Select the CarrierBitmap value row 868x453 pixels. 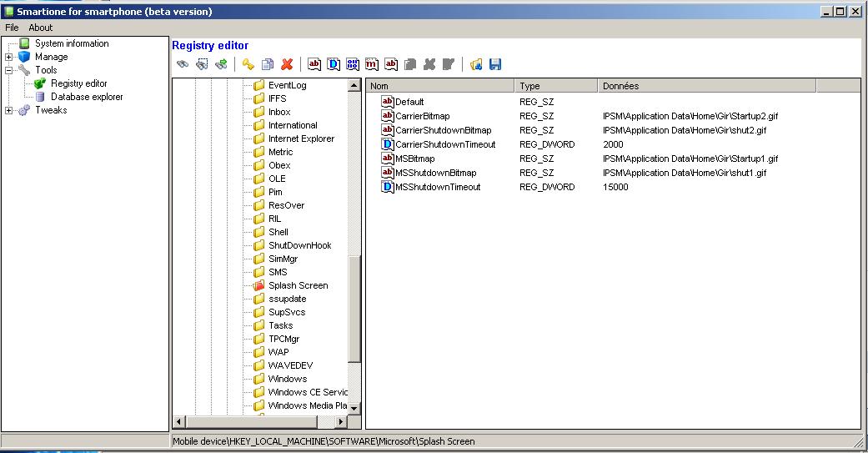[x=423, y=116]
